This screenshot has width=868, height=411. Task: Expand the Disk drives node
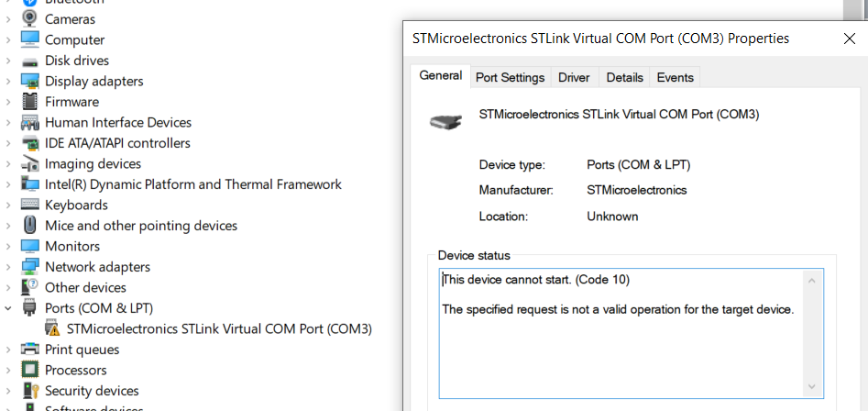coord(7,61)
